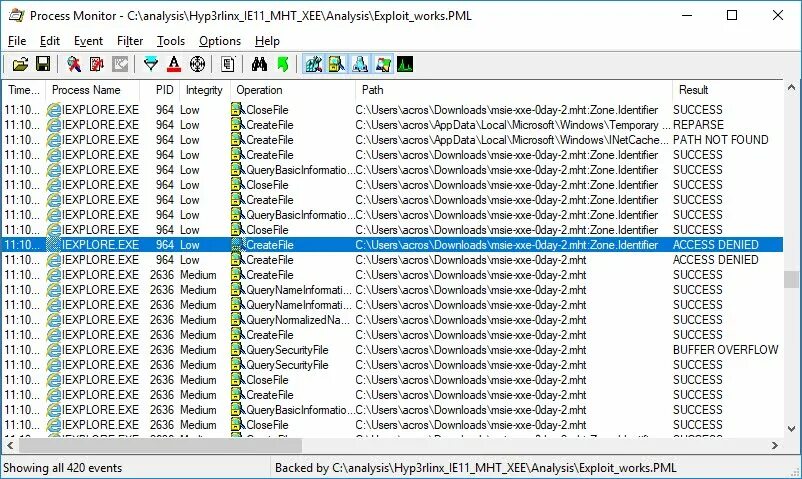The height and width of the screenshot is (479, 802).
Task: Toggle the Capture events magnifier icon
Action: click(74, 64)
